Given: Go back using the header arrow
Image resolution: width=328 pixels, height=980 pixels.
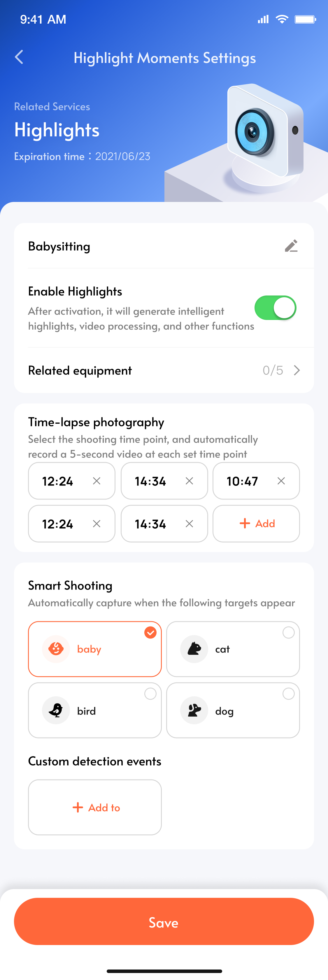Looking at the screenshot, I should pyautogui.click(x=19, y=57).
